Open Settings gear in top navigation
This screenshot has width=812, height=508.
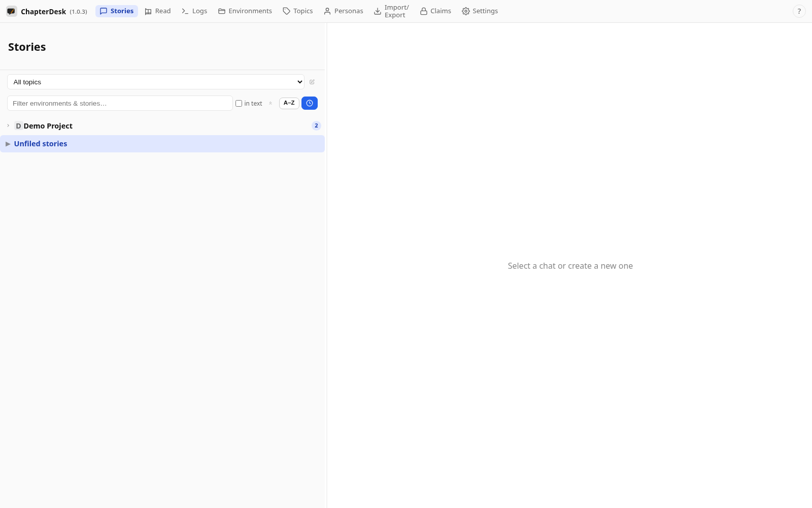(x=480, y=11)
